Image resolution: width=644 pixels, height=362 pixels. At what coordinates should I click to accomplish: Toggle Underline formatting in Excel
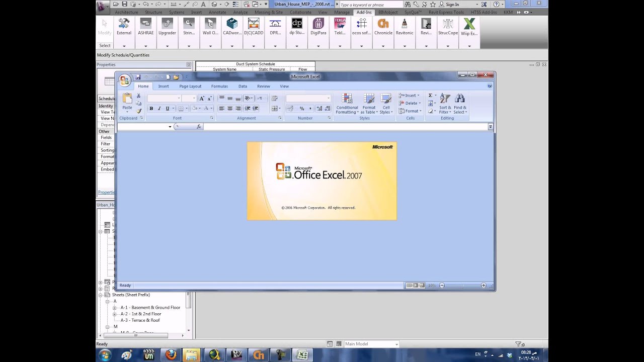[x=168, y=109]
